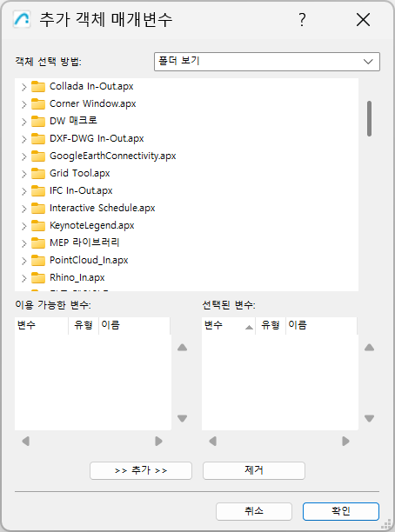Select the Interactive Schedule.apx folder icon
395x532 pixels.
(38, 208)
